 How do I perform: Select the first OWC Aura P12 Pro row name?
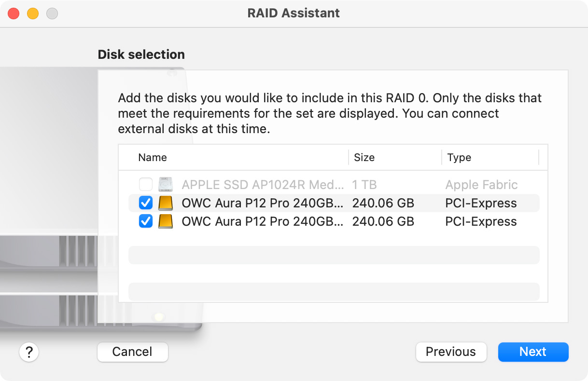(263, 203)
